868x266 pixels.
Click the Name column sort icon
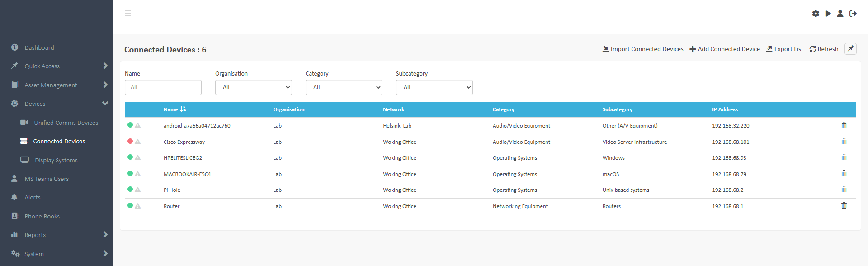183,109
